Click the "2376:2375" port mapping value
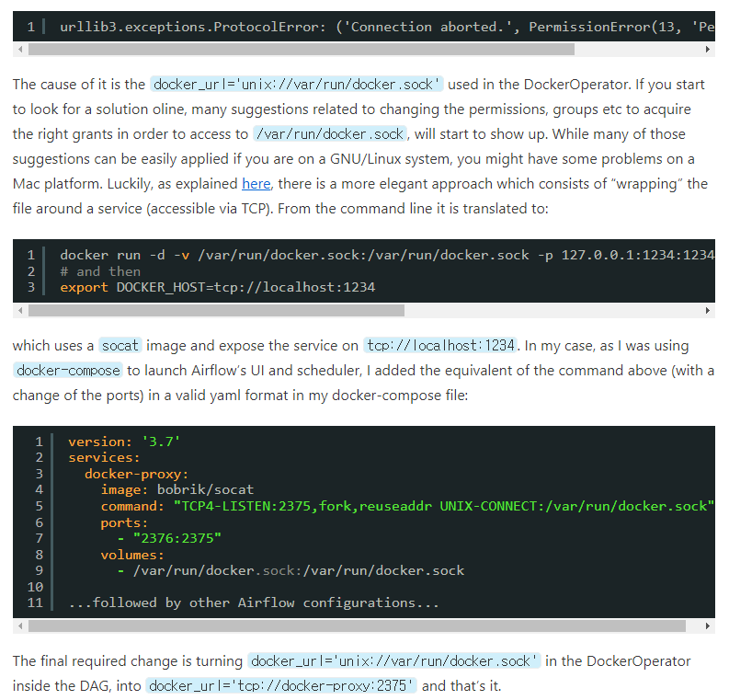 point(177,538)
